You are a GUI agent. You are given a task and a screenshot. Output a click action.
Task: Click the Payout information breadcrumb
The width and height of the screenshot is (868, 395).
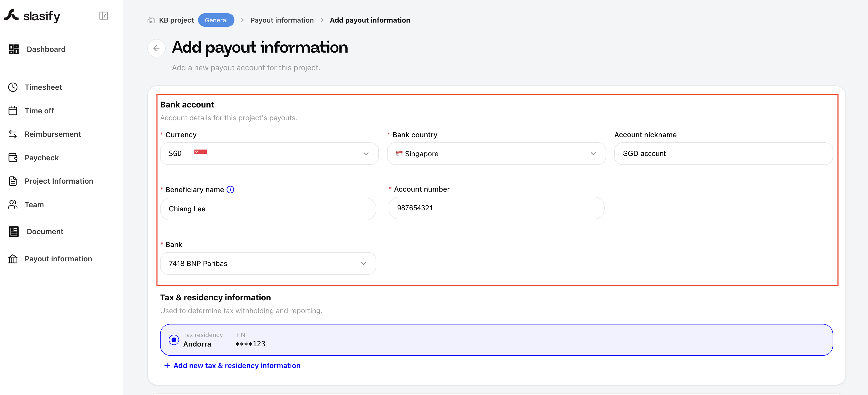pyautogui.click(x=282, y=20)
